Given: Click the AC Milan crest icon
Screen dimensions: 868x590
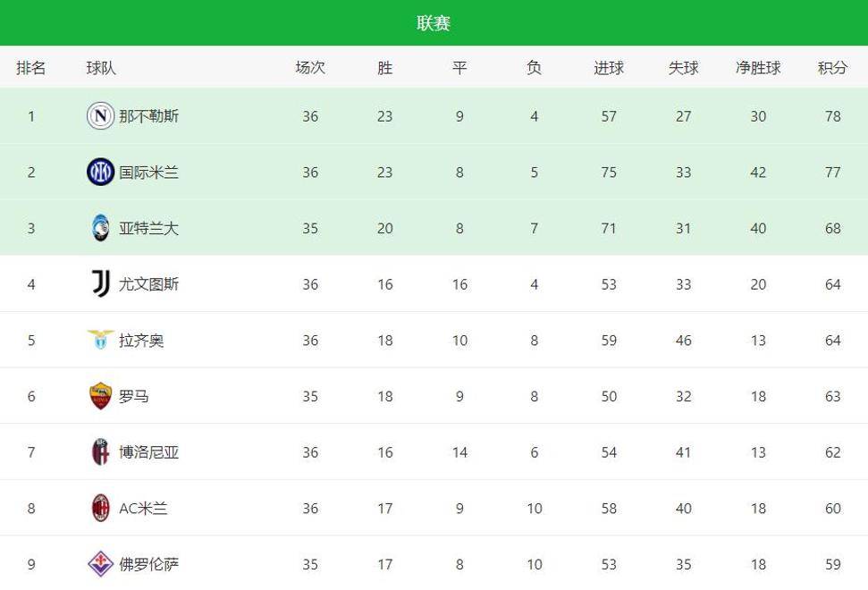Looking at the screenshot, I should (x=101, y=508).
